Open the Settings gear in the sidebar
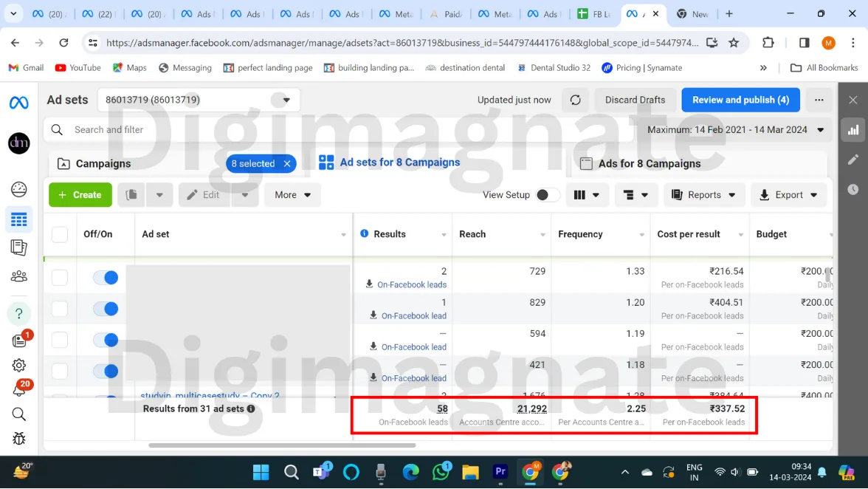 [19, 366]
